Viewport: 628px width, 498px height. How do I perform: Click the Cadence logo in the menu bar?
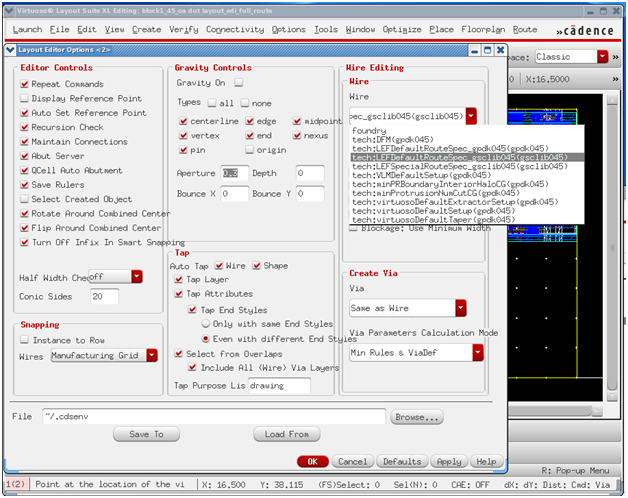pos(583,31)
